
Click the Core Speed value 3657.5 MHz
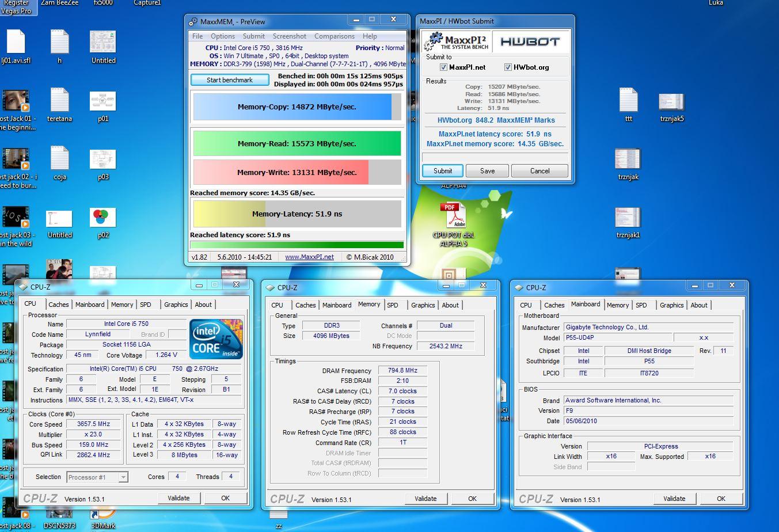[93, 424]
